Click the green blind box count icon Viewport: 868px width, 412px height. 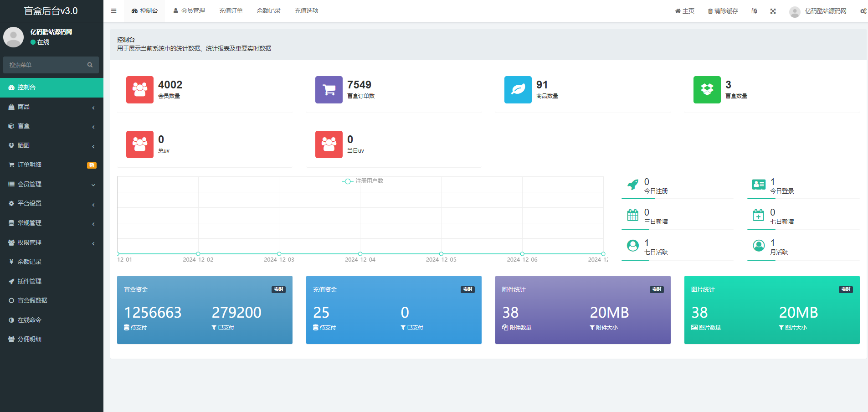tap(707, 90)
